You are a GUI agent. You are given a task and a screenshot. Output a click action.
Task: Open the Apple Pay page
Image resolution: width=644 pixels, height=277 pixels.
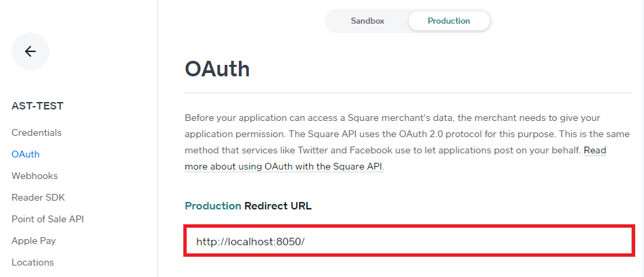click(x=34, y=241)
